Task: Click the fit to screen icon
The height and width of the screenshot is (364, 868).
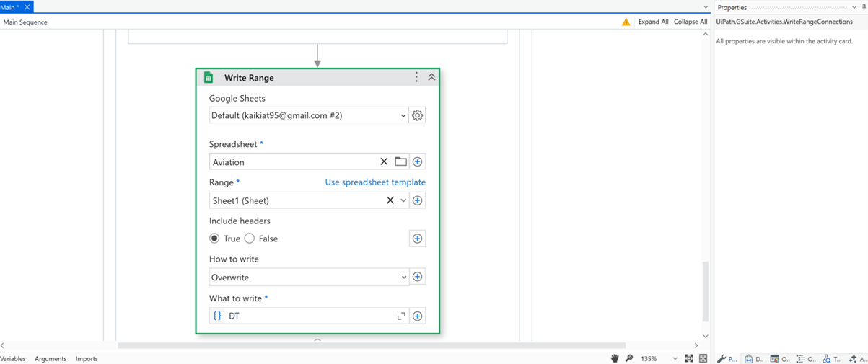Action: coord(689,358)
